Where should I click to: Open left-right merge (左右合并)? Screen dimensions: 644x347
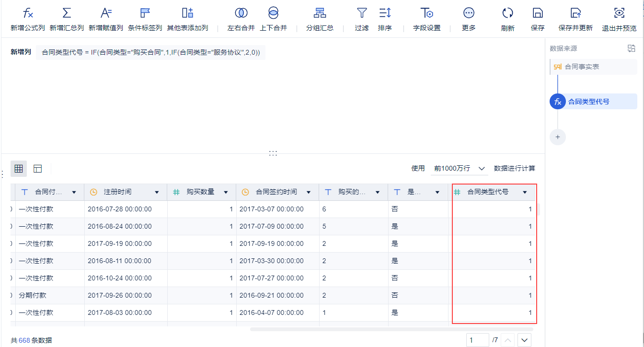(x=241, y=19)
